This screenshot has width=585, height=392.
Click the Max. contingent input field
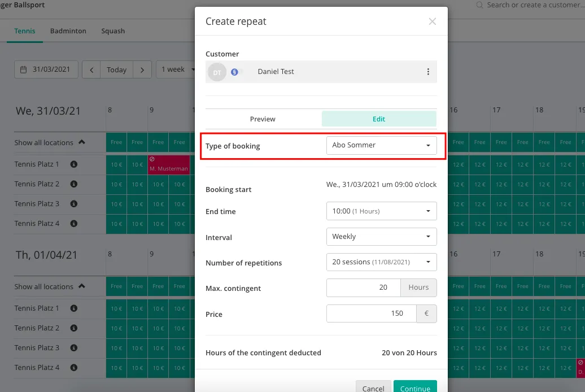363,288
